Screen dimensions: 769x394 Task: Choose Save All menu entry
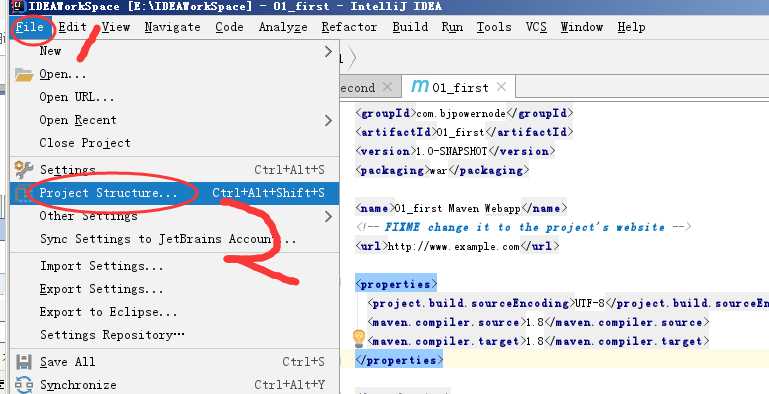click(x=174, y=362)
